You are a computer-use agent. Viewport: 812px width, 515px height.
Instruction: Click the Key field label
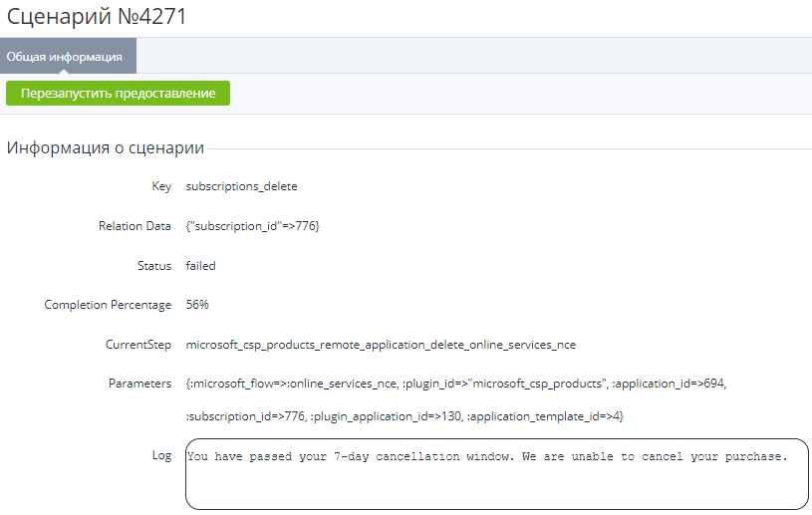click(x=161, y=186)
